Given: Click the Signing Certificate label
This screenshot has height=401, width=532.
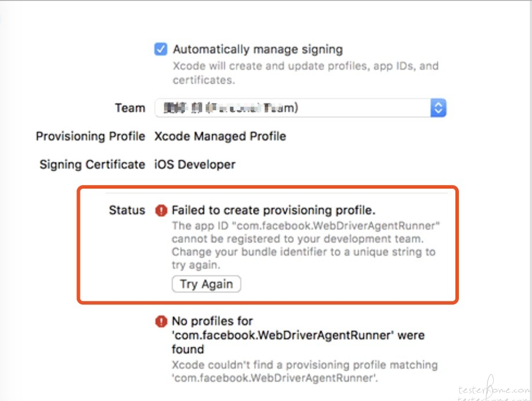Looking at the screenshot, I should [x=92, y=165].
